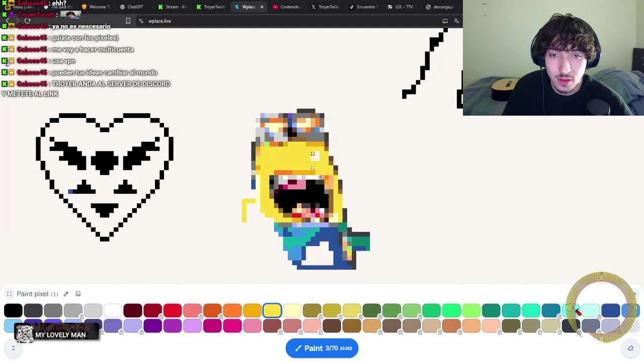
Task: Switch to the LOL - 7TV tab
Action: click(x=400, y=7)
